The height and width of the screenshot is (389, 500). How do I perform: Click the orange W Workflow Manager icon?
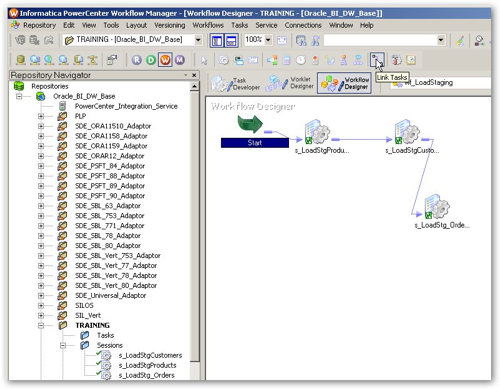click(x=165, y=60)
